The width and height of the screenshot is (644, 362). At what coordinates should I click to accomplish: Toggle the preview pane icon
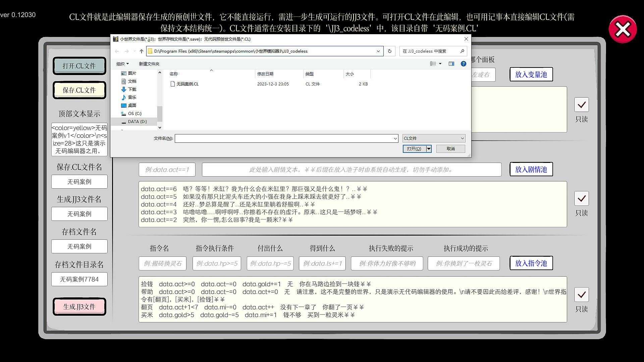[451, 64]
